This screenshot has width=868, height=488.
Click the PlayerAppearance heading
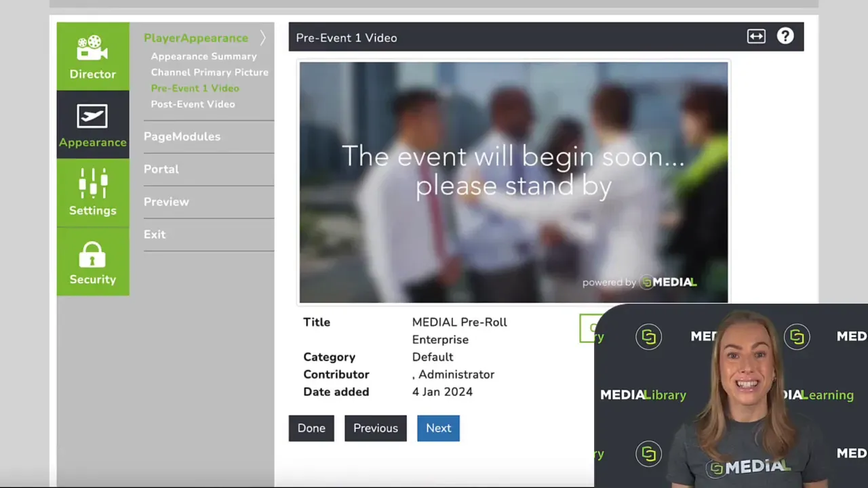tap(195, 38)
